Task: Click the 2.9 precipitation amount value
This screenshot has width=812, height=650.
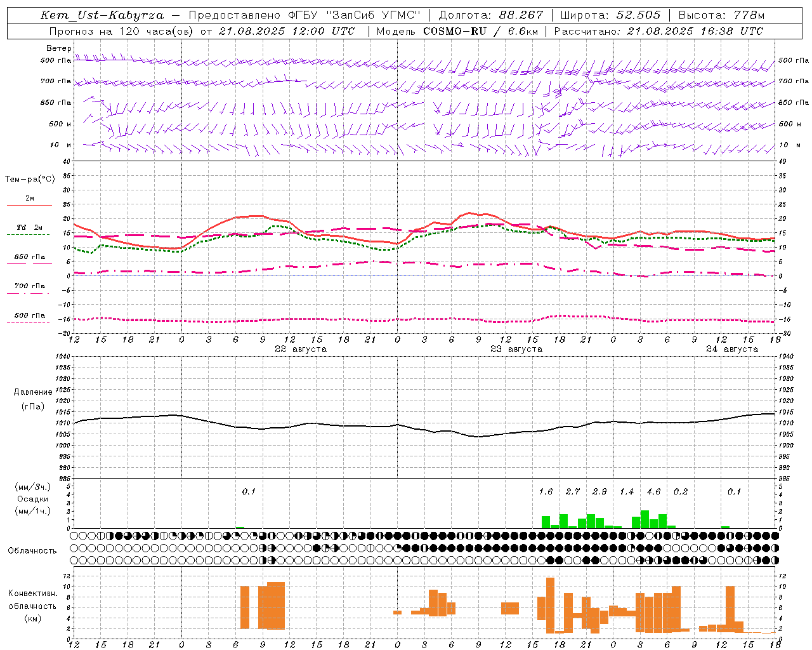Action: click(599, 492)
